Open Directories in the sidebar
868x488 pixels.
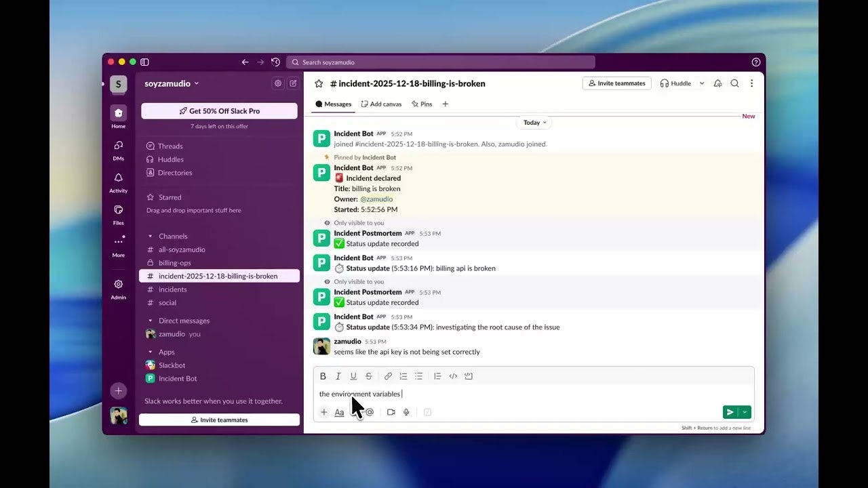click(220, 173)
